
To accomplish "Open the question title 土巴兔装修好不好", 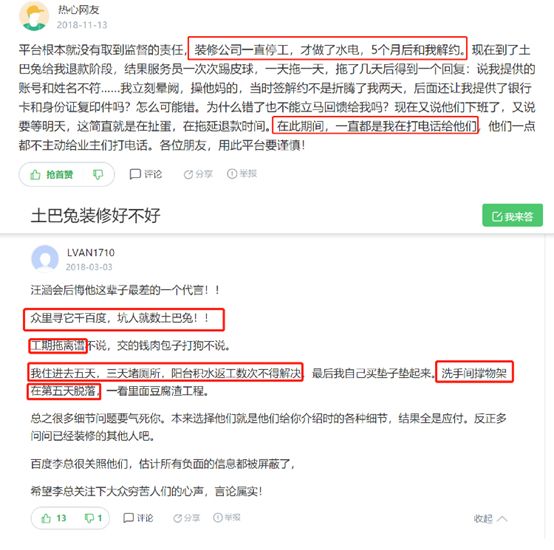I will [x=95, y=215].
